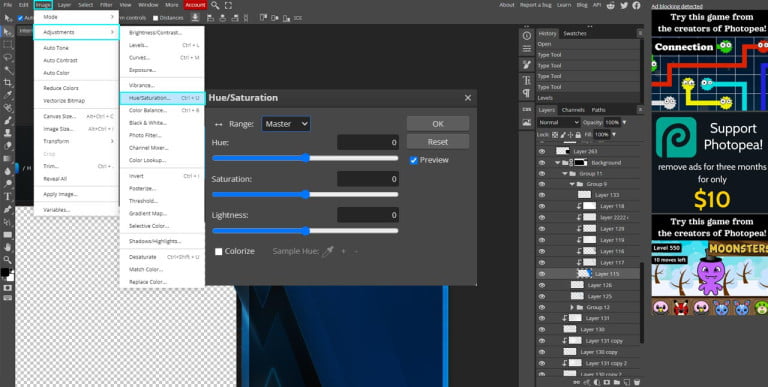
Task: Toggle visibility of Layer 126
Action: pyautogui.click(x=542, y=285)
